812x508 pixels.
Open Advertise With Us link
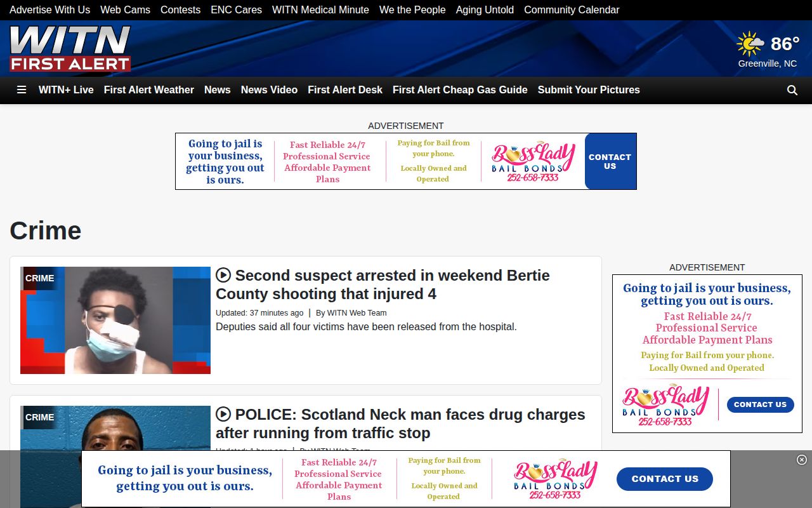pos(49,10)
